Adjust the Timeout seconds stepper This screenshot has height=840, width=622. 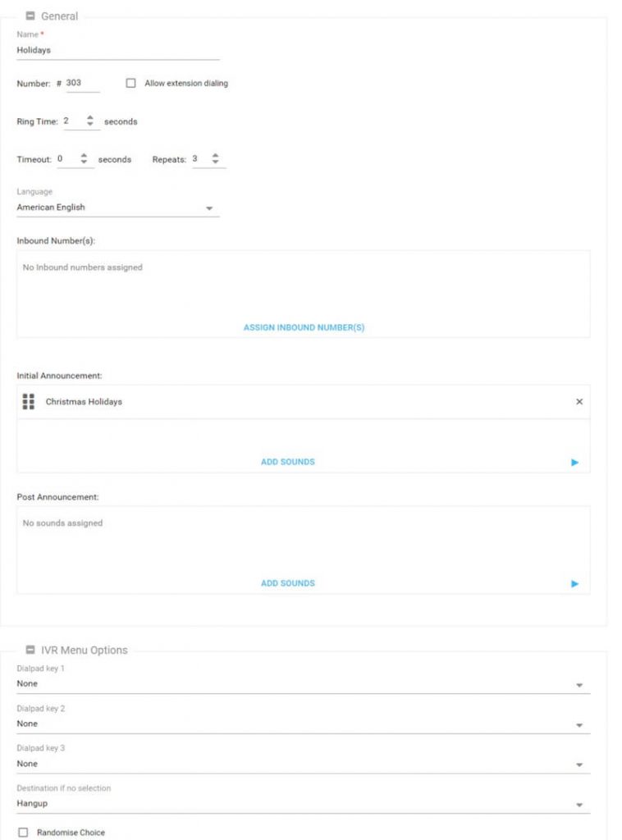85,159
